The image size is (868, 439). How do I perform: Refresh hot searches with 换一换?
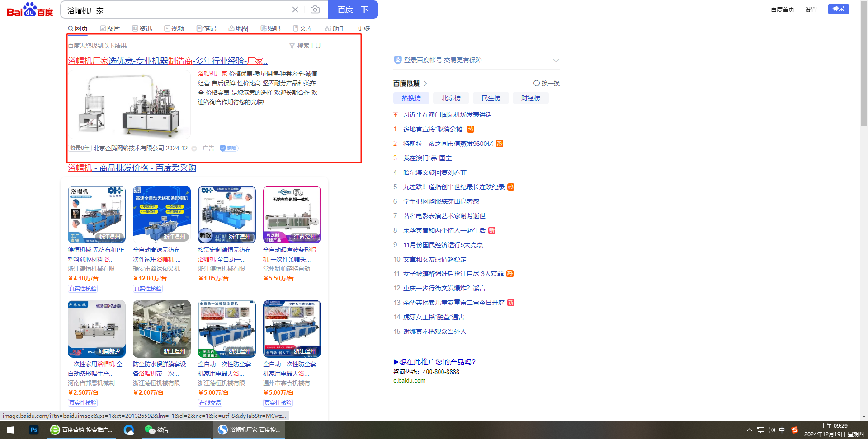(x=547, y=83)
